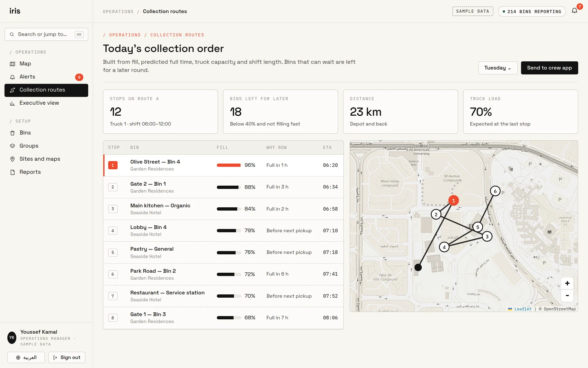Focus the Search or jump to field

[46, 34]
